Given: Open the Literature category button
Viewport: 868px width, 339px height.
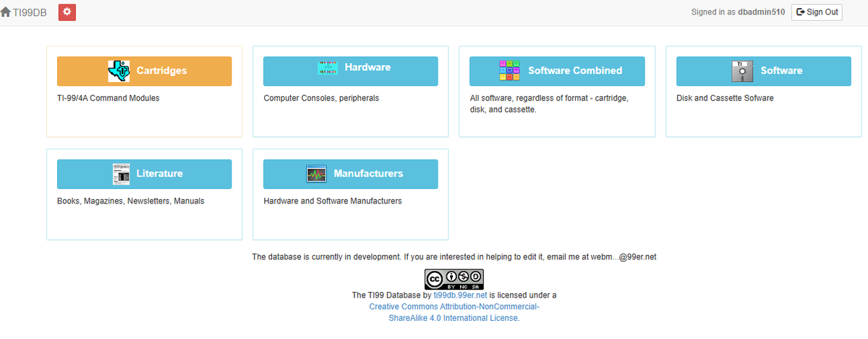Looking at the screenshot, I should (145, 174).
